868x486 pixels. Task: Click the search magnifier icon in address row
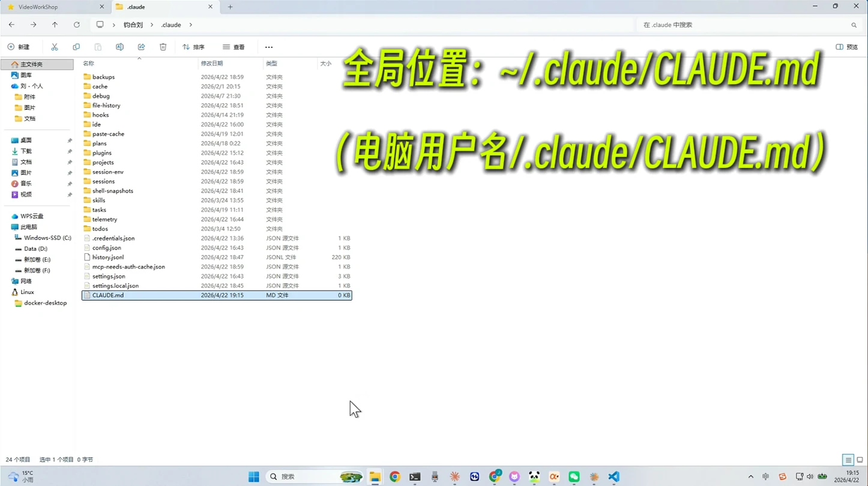[x=854, y=25]
